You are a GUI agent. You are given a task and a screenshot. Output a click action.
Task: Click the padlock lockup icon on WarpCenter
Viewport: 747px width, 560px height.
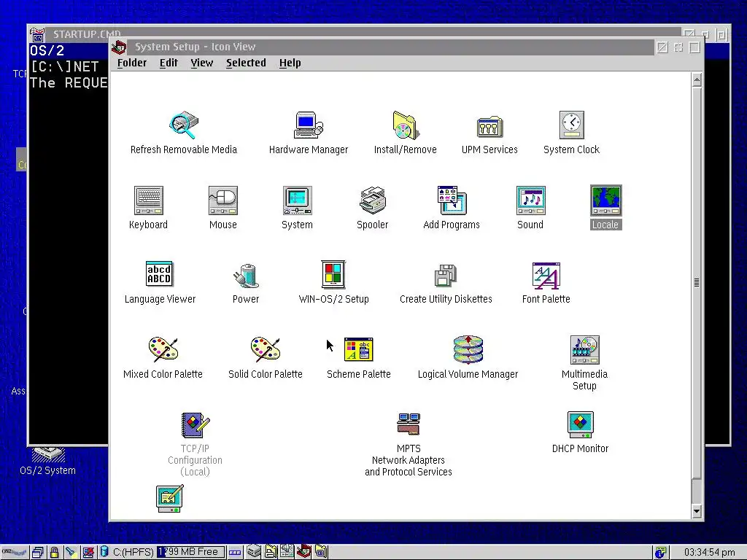click(54, 553)
